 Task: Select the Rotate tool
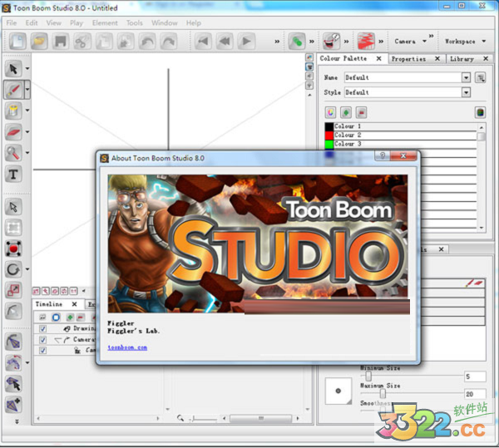click(x=13, y=269)
